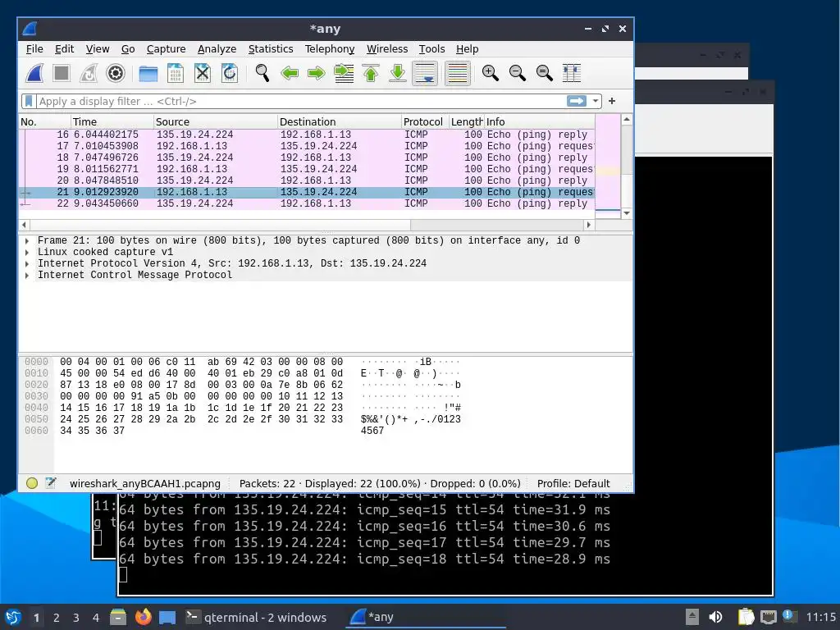Select packet 17 at time 7.010453908
The width and height of the screenshot is (840, 630).
tap(307, 146)
